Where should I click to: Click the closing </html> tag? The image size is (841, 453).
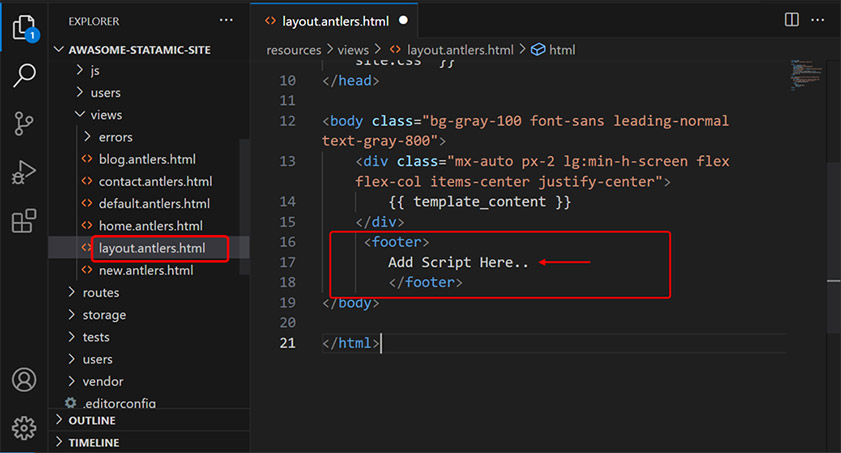tap(350, 343)
